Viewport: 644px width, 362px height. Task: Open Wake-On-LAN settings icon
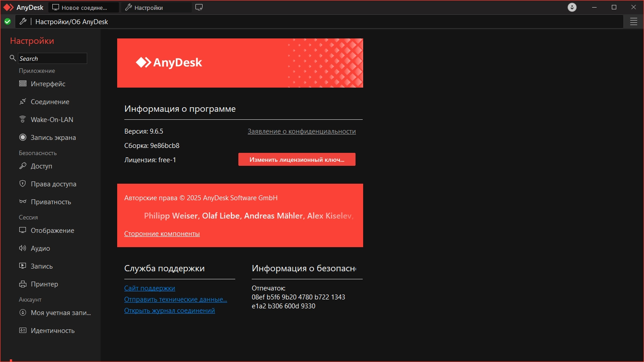tap(23, 120)
